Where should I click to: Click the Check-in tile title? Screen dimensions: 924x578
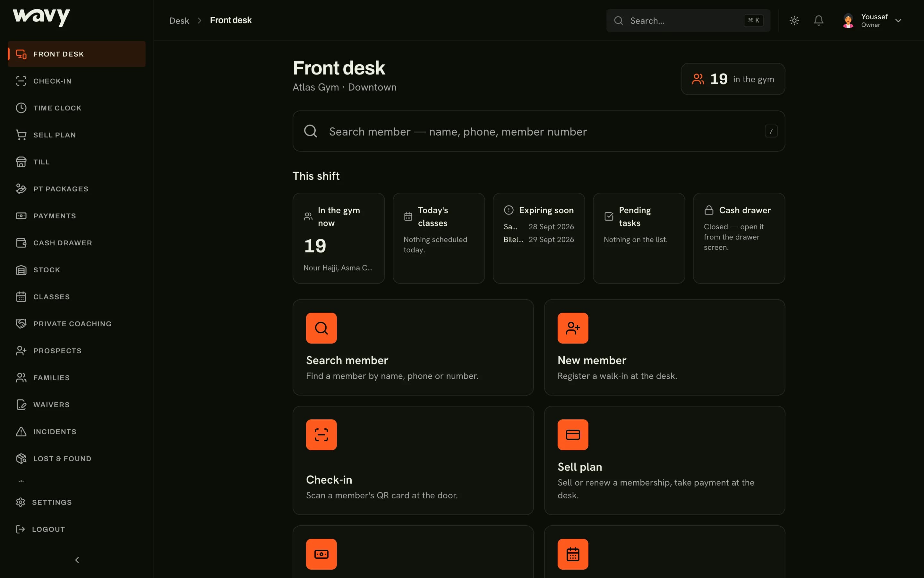pos(329,480)
